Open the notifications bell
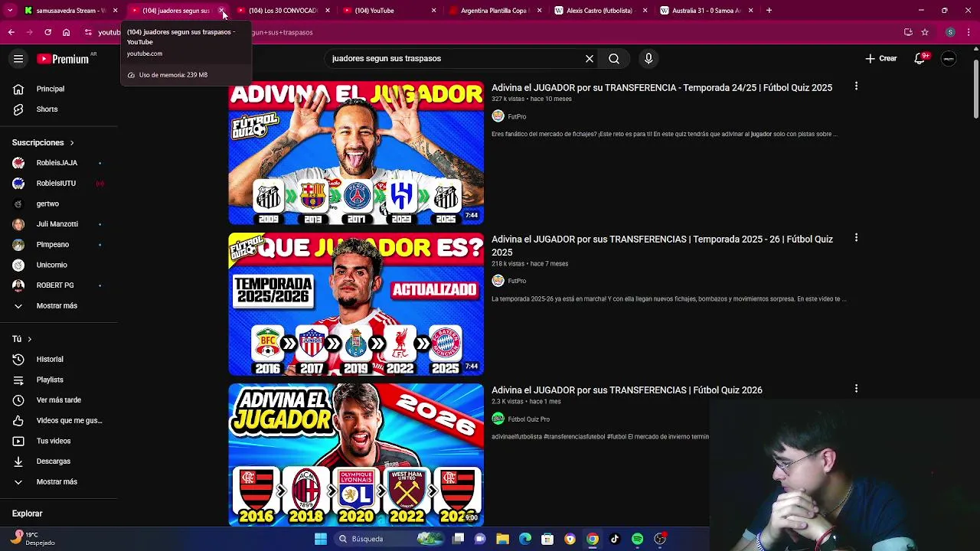This screenshot has height=551, width=980. [x=920, y=58]
